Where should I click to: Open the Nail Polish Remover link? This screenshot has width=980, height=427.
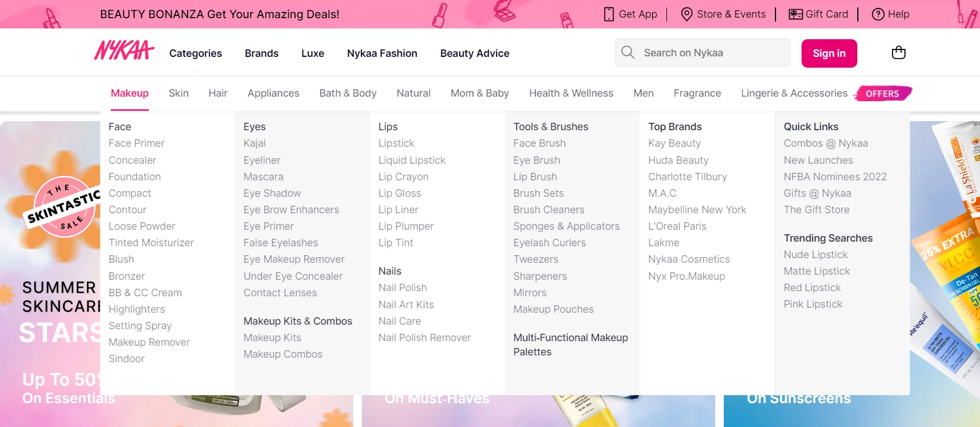[425, 338]
